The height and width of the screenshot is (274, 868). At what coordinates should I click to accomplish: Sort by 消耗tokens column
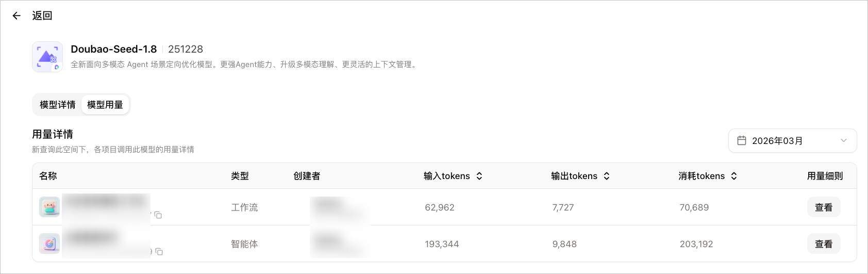click(734, 176)
